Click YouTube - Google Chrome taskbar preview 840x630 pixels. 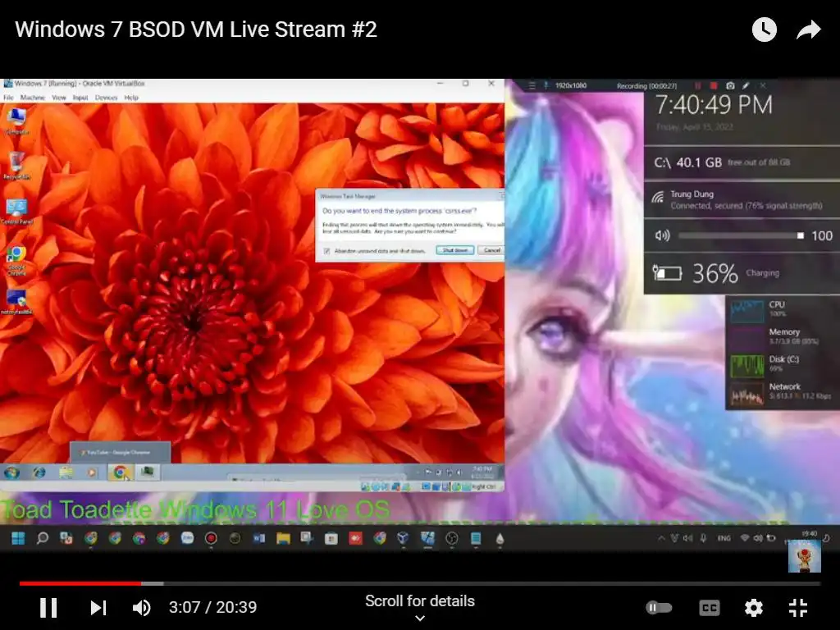[x=121, y=453]
